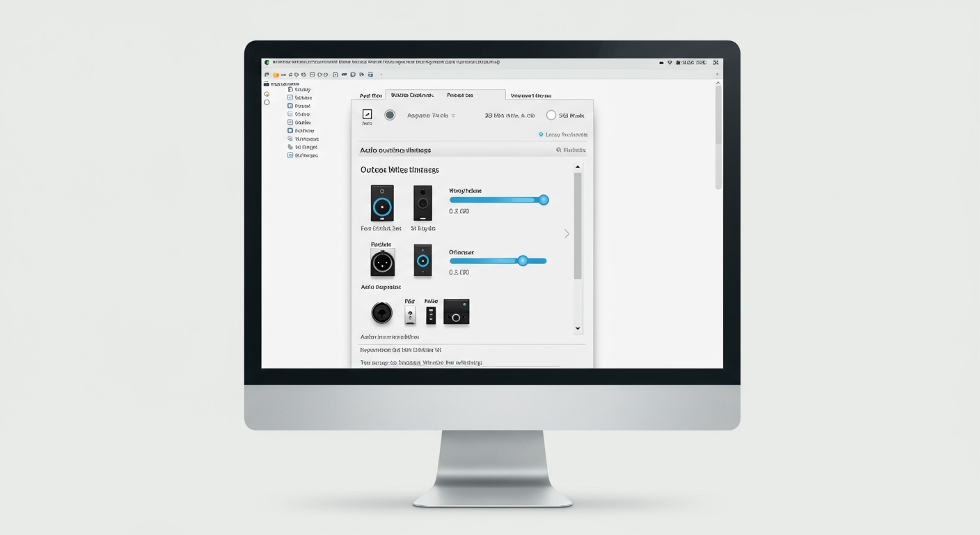Switch to the leftmost dialog tab
The height and width of the screenshot is (535, 980).
pyautogui.click(x=370, y=95)
